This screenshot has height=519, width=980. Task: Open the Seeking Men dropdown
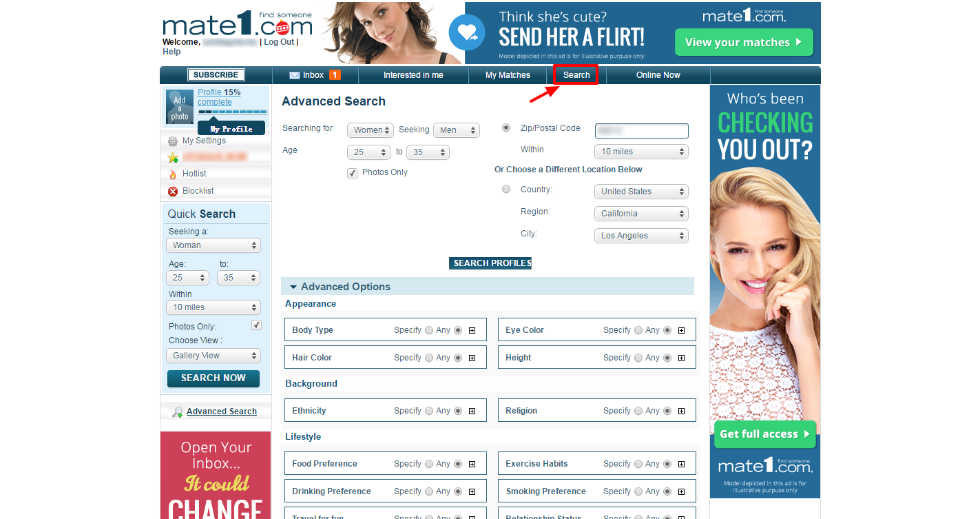pos(456,130)
